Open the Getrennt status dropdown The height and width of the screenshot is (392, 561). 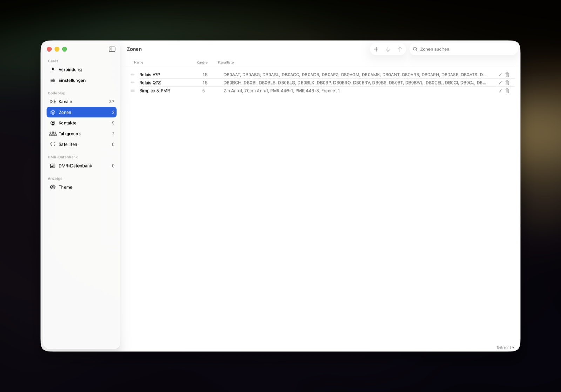506,347
